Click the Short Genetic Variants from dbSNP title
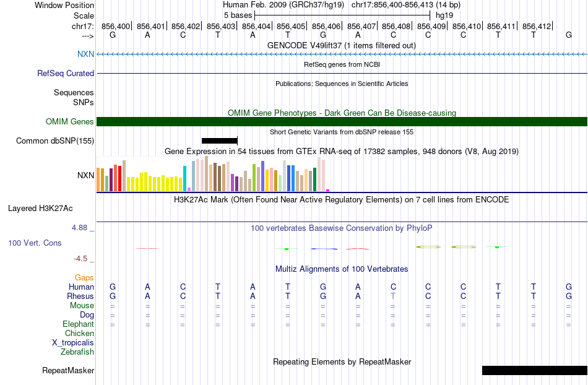The width and height of the screenshot is (588, 385). tap(342, 132)
